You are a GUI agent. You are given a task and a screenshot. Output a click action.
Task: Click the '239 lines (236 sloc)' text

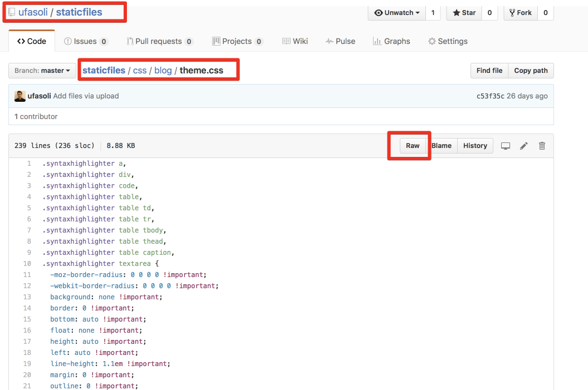pos(55,145)
